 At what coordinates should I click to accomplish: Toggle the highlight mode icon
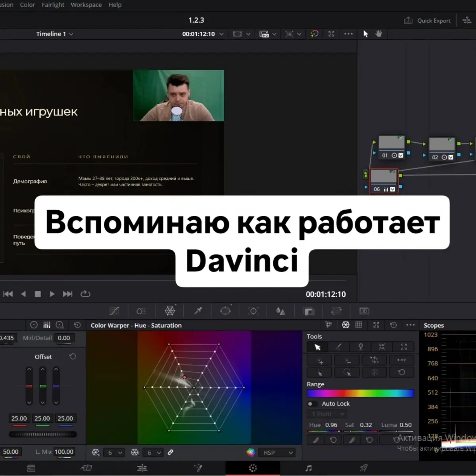tap(314, 34)
